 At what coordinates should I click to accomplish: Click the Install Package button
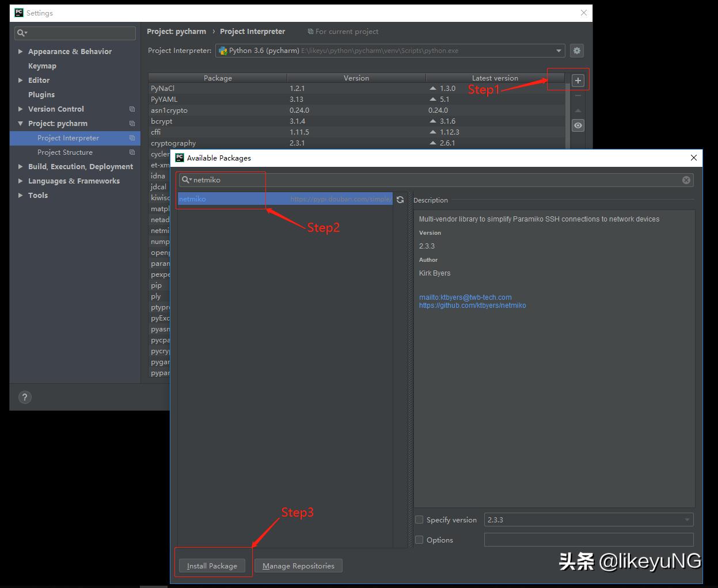point(212,566)
